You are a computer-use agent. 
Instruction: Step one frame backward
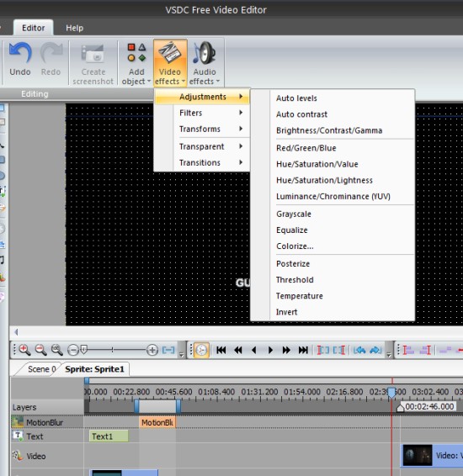click(254, 350)
